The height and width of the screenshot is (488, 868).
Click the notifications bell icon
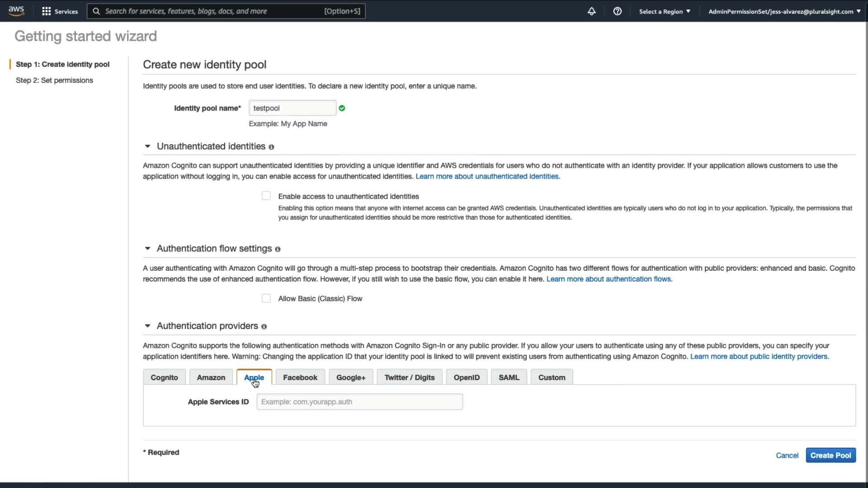click(x=591, y=11)
